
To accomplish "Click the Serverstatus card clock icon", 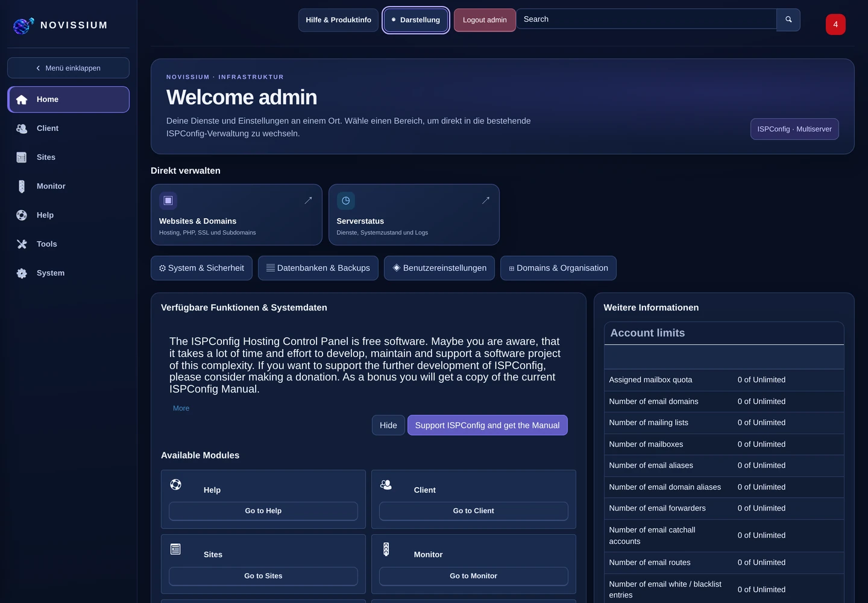I will click(346, 201).
